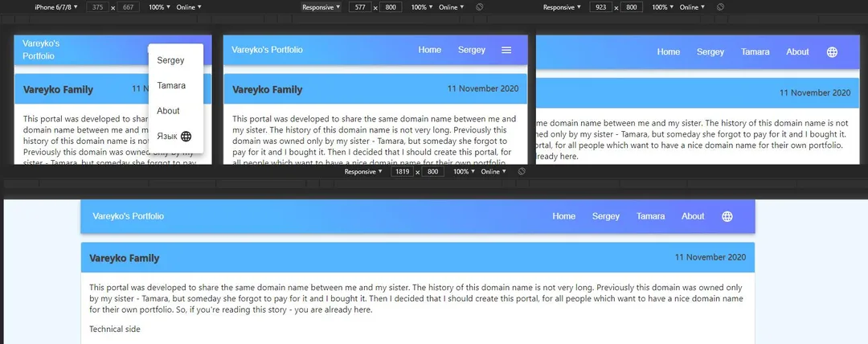Open the Responsive dropdown of the 923 wide viewport
This screenshot has width=868, height=344.
pyautogui.click(x=562, y=7)
